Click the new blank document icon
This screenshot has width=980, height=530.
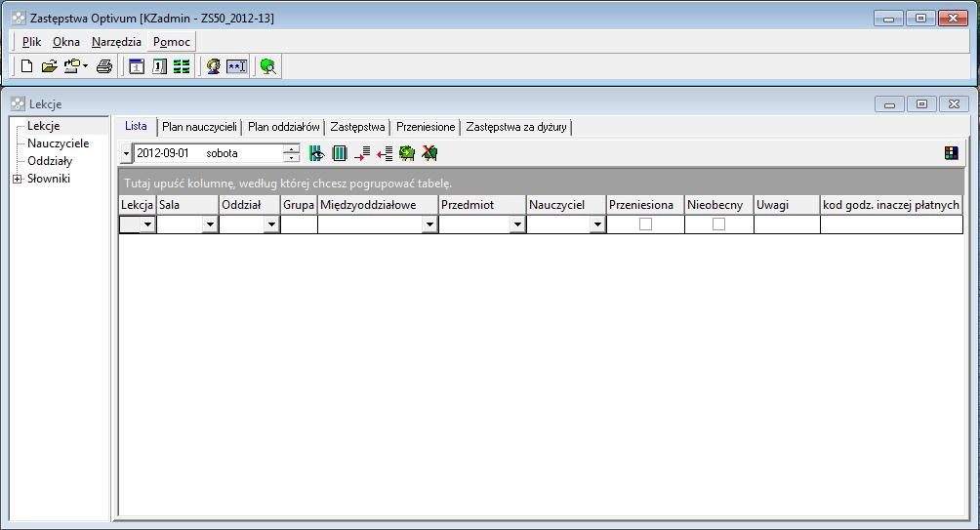point(27,66)
